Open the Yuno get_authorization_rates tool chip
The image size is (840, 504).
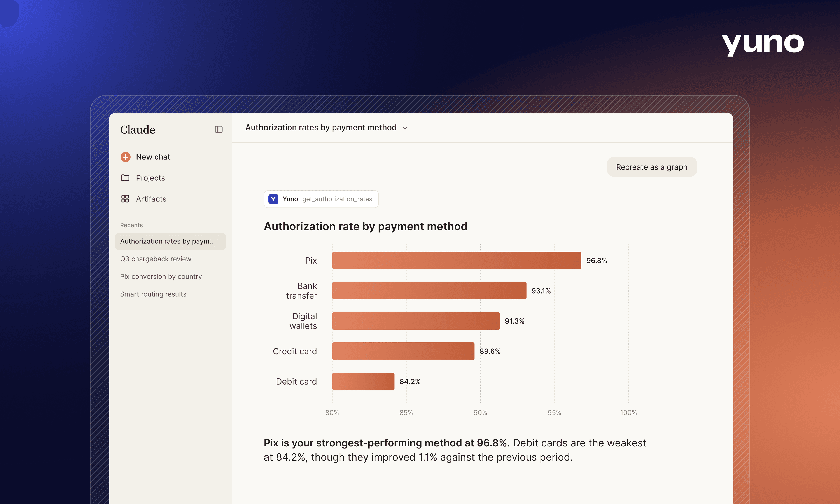click(x=321, y=199)
